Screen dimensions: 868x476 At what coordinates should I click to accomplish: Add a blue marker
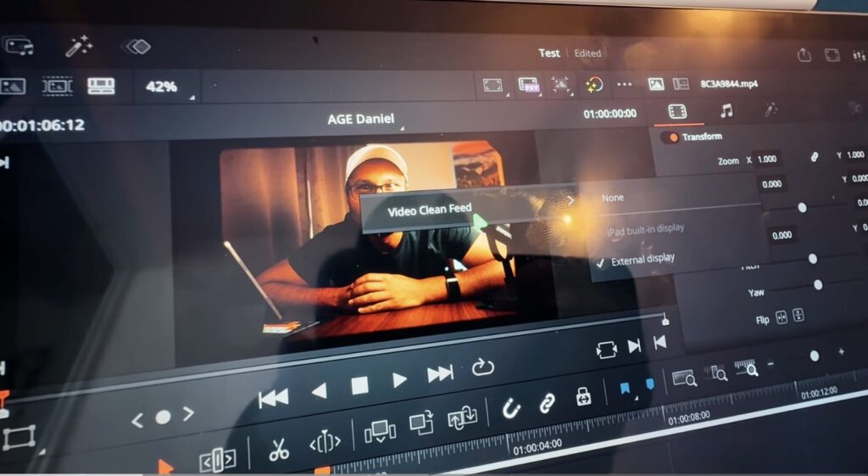coord(650,384)
